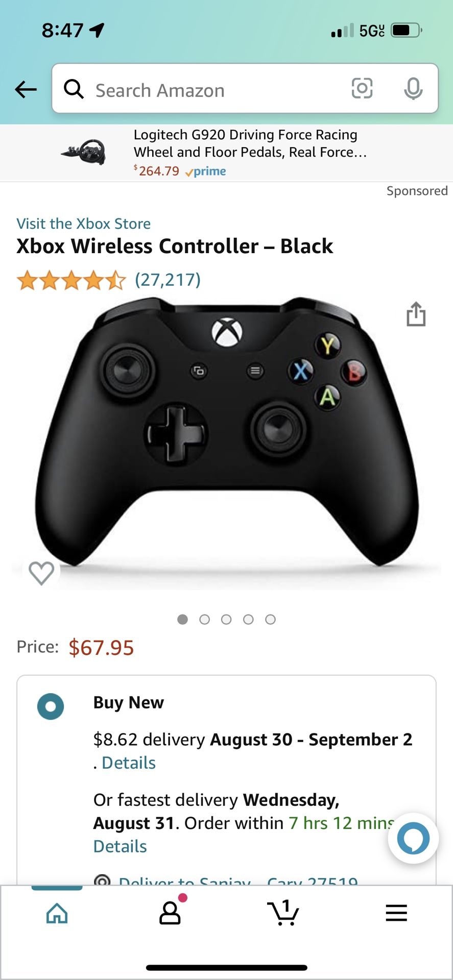Tap the microphone voice search icon
Image resolution: width=453 pixels, height=980 pixels.
point(413,89)
